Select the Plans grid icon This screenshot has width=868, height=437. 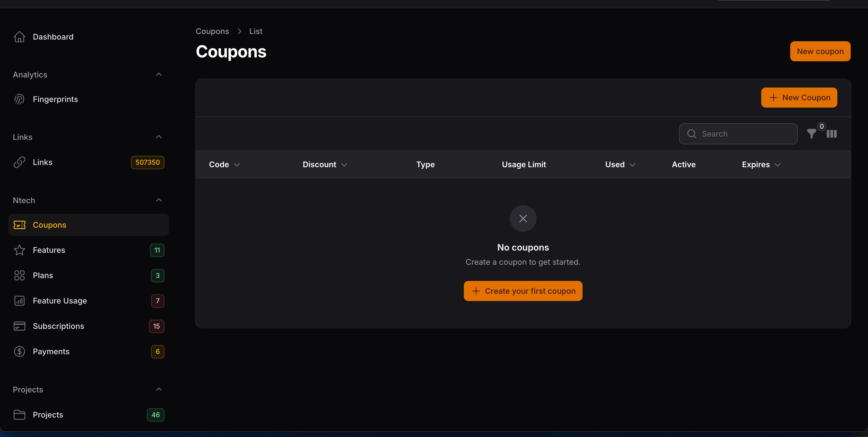pyautogui.click(x=19, y=275)
